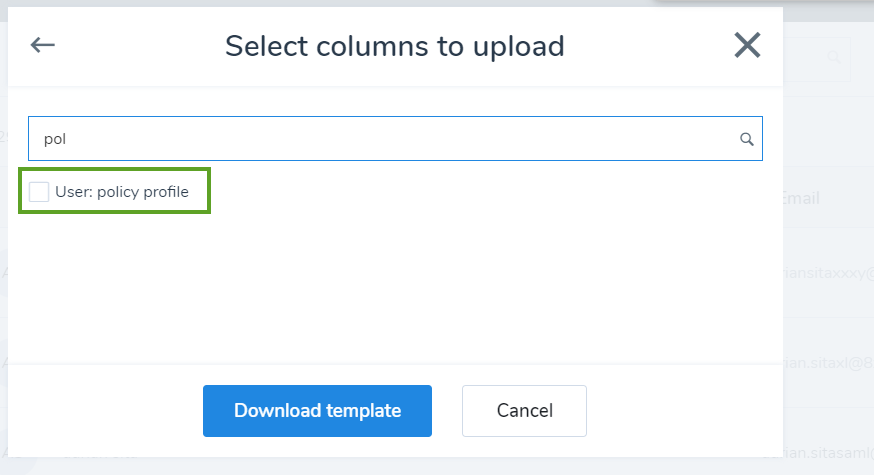Click the 'Select columns to upload' title
874x475 pixels.
click(x=395, y=46)
